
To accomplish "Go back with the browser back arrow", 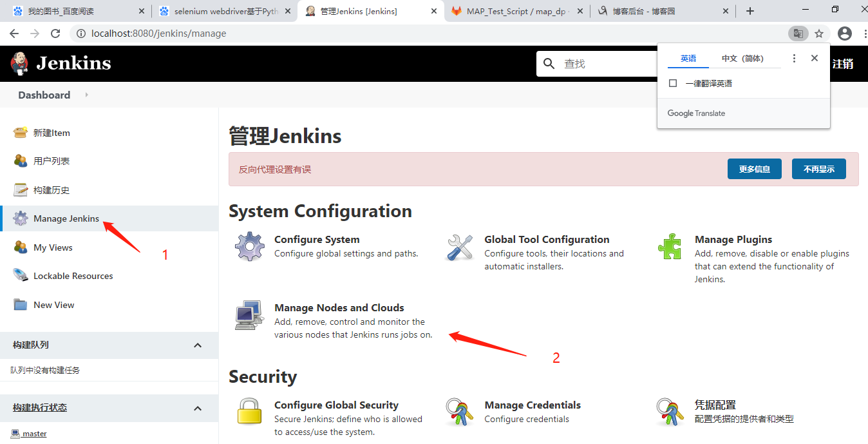I will 14,34.
